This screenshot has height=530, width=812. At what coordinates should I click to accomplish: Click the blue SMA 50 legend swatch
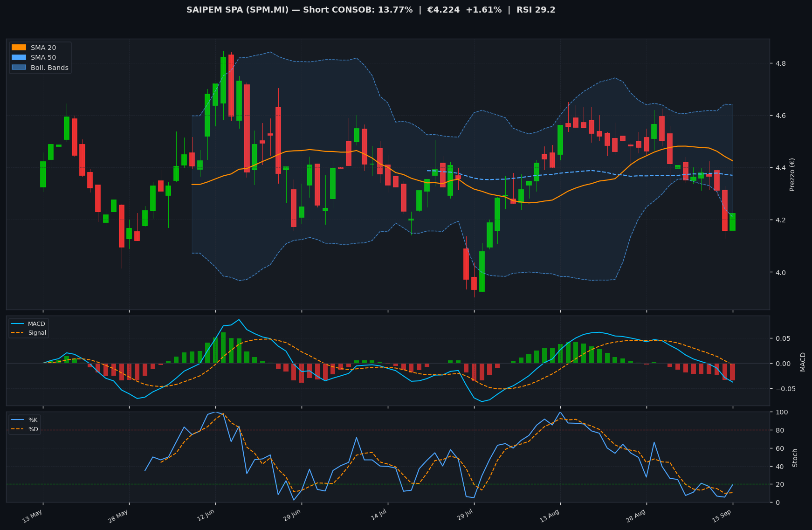(x=19, y=57)
